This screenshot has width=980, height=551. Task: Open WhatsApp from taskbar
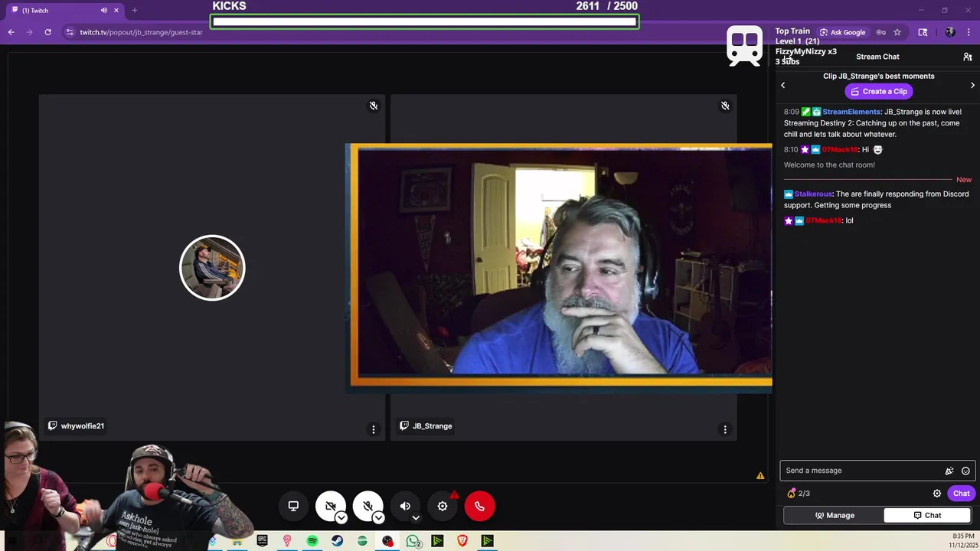[413, 541]
